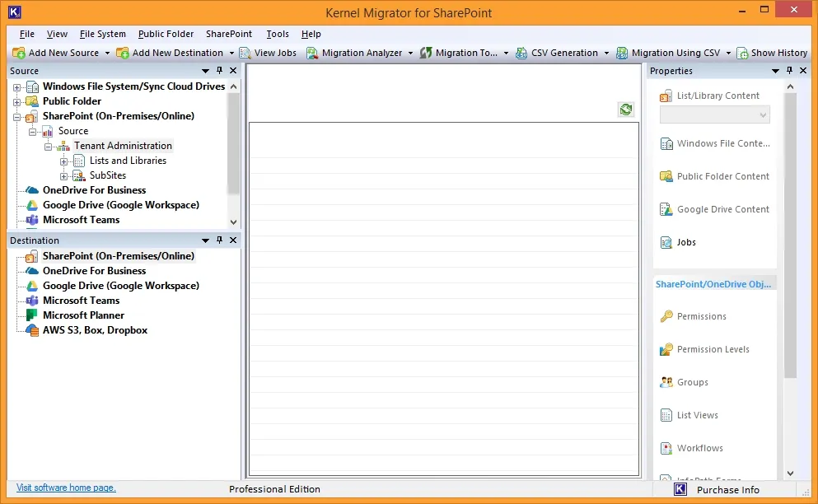Open the Tools menu
This screenshot has height=504, width=818.
tap(278, 34)
